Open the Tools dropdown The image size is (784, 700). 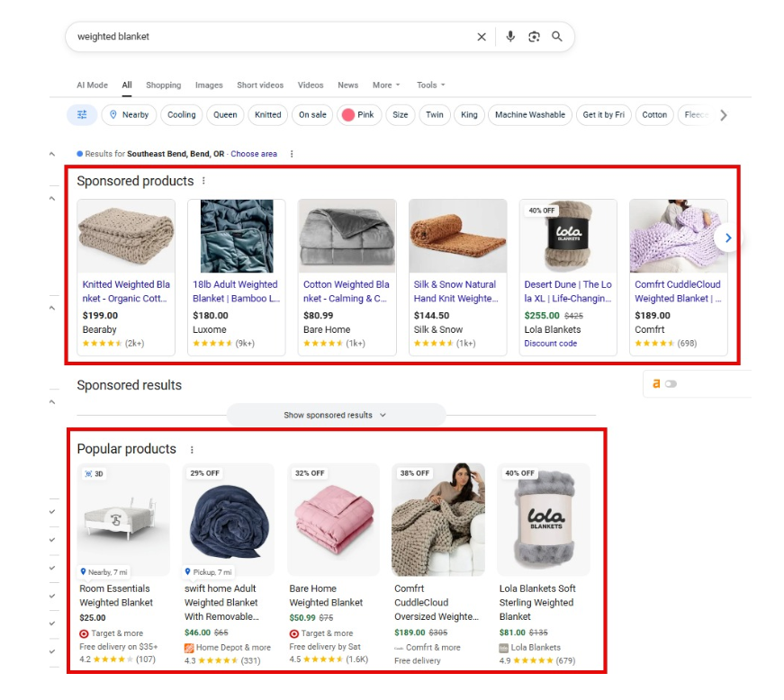(x=430, y=85)
